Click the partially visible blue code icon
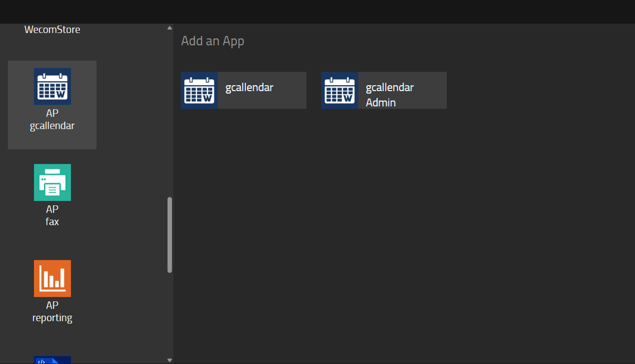 52,360
